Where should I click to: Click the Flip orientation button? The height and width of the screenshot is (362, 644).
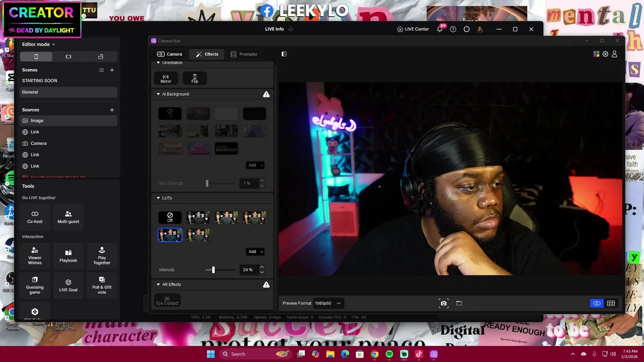195,78
